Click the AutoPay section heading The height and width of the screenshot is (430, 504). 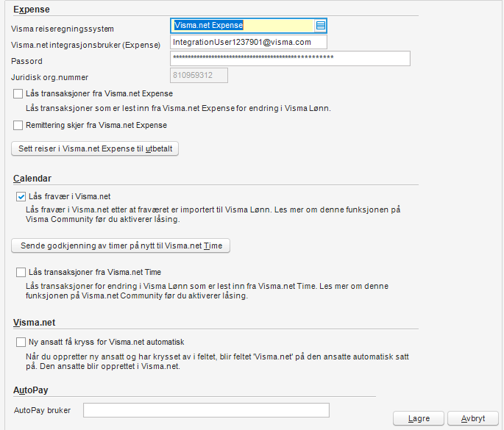31,390
